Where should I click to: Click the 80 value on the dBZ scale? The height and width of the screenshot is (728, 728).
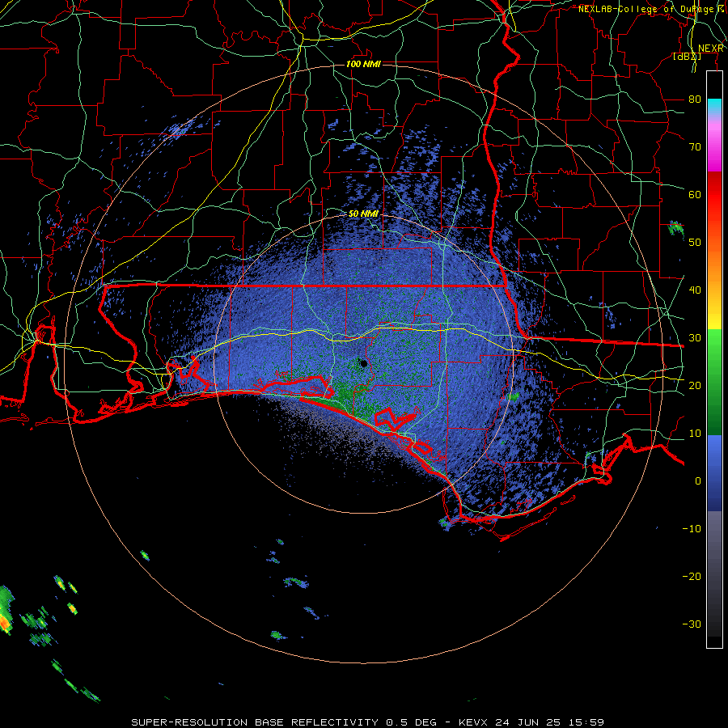pyautogui.click(x=695, y=99)
